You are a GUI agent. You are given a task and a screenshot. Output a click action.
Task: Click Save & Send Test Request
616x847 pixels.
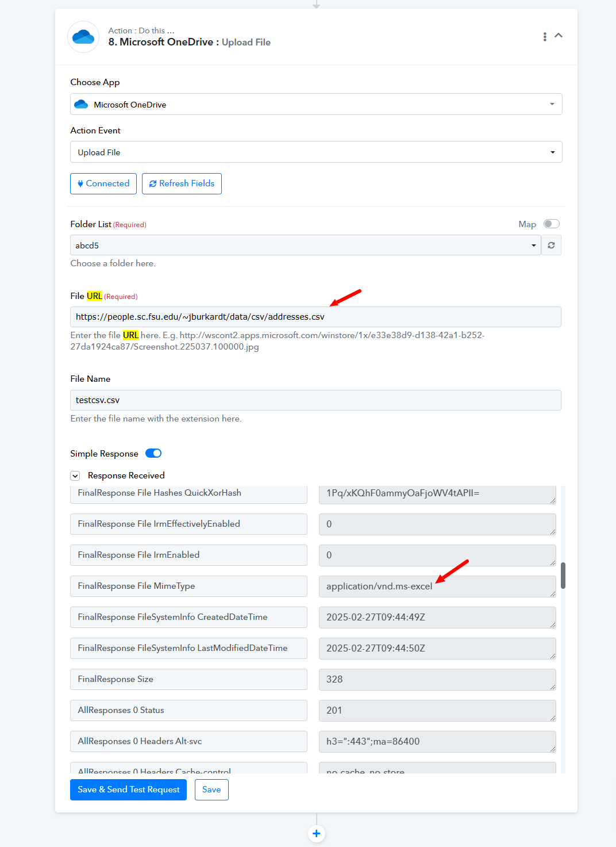click(x=128, y=789)
